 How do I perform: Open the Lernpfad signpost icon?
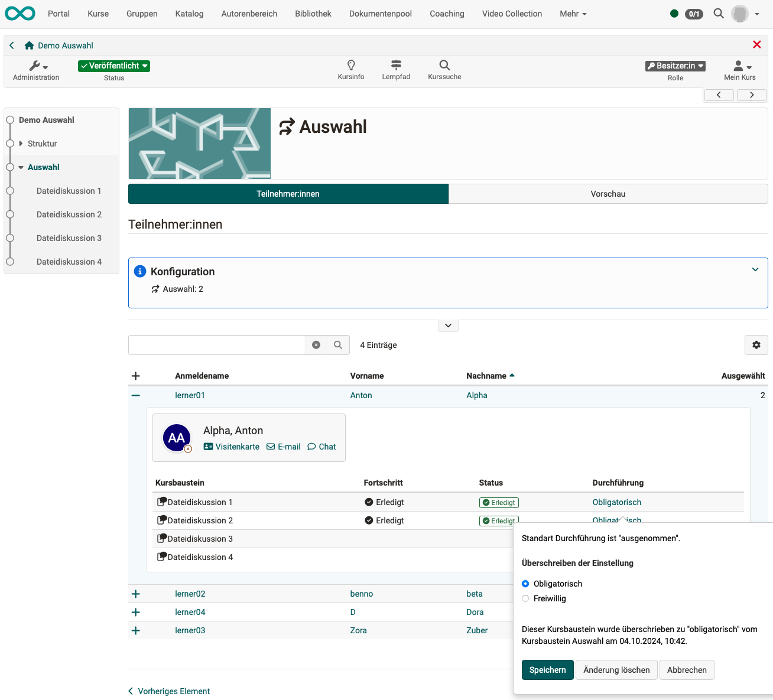click(x=396, y=65)
